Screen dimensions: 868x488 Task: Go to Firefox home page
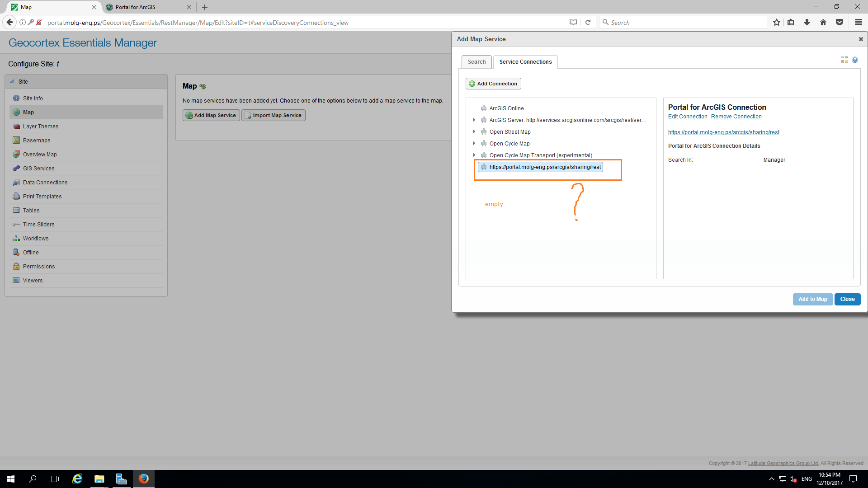(823, 22)
